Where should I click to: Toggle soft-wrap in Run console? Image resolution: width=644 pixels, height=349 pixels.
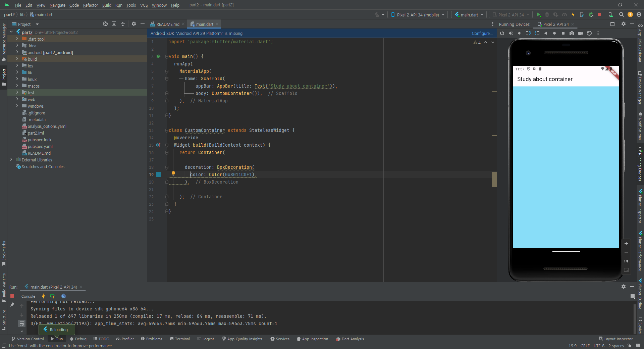pos(22,323)
